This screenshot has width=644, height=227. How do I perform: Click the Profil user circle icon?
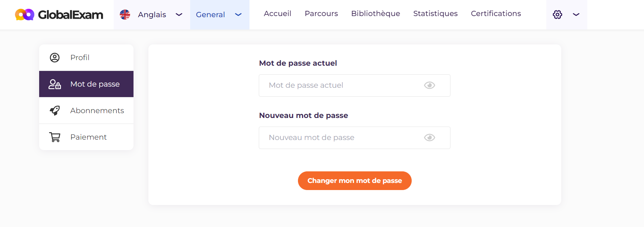click(x=55, y=57)
